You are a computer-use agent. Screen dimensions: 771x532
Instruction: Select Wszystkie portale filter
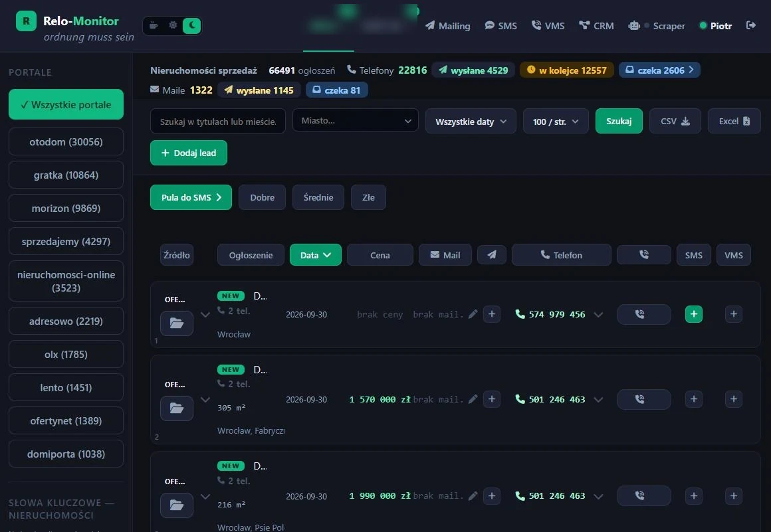pos(66,104)
